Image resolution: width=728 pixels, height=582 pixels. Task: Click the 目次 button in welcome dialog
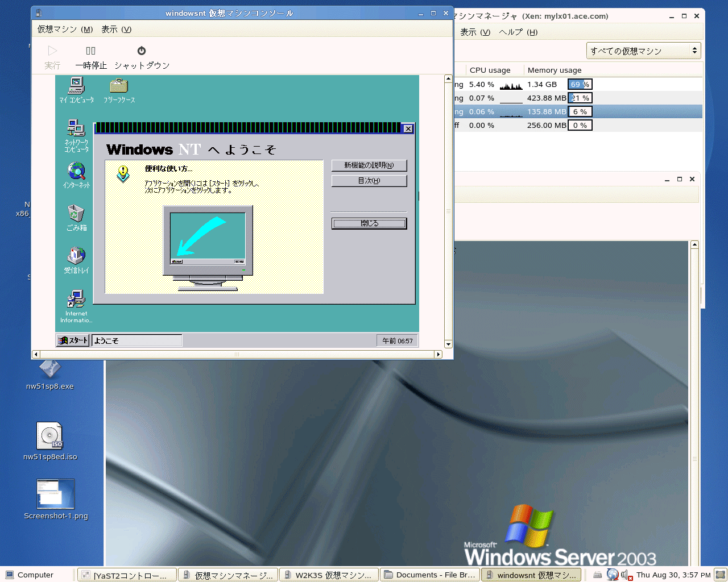point(369,181)
